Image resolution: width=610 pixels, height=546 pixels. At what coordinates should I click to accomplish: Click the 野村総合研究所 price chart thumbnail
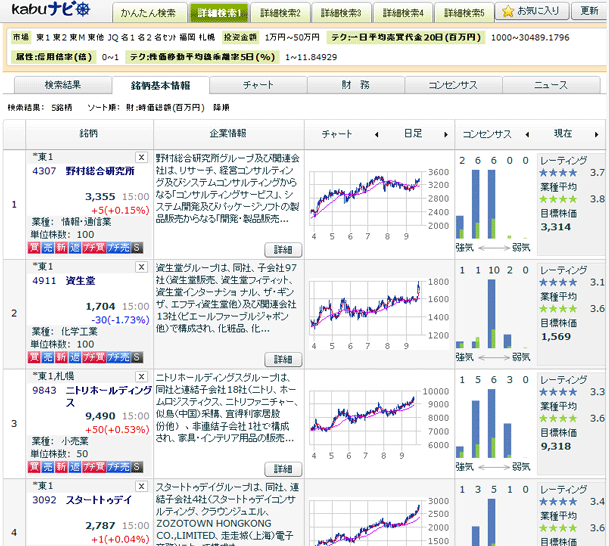pyautogui.click(x=379, y=204)
